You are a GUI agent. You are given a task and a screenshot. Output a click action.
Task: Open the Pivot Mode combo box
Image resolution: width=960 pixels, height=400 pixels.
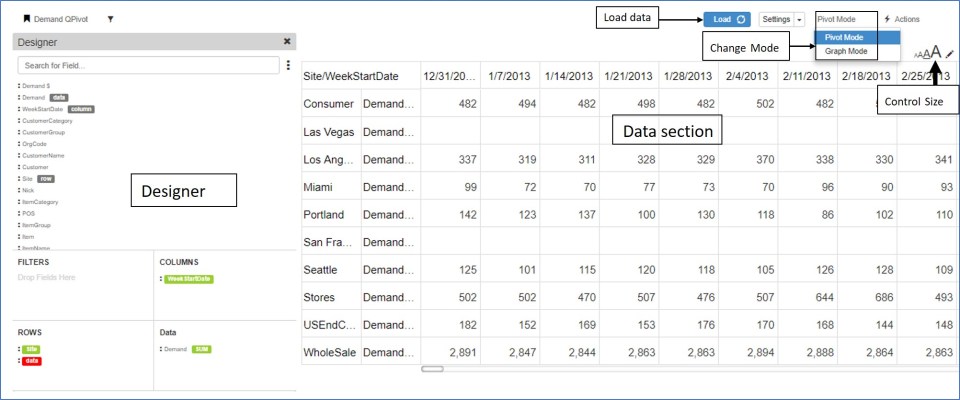(x=846, y=19)
